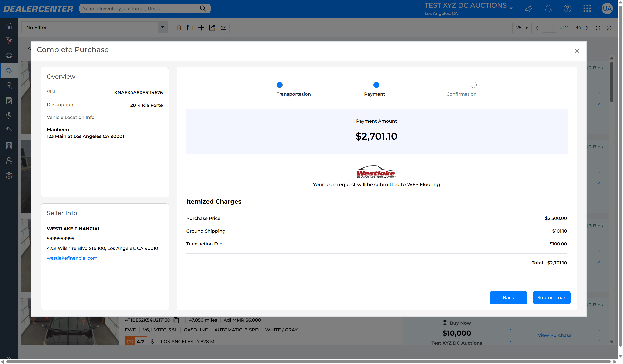Click the listing vertical scrollbar thumb
Screen dimensions: 623x364
(x=611, y=82)
